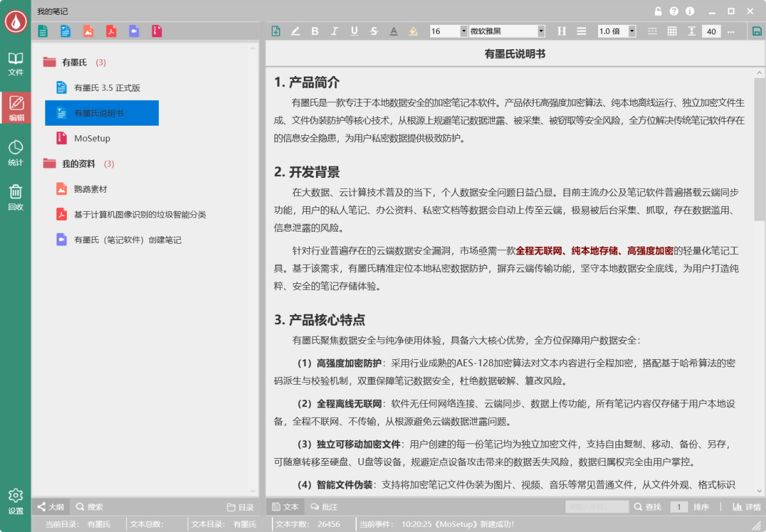The height and width of the screenshot is (532, 766).
Task: Click the heading H icon
Action: coord(562,31)
